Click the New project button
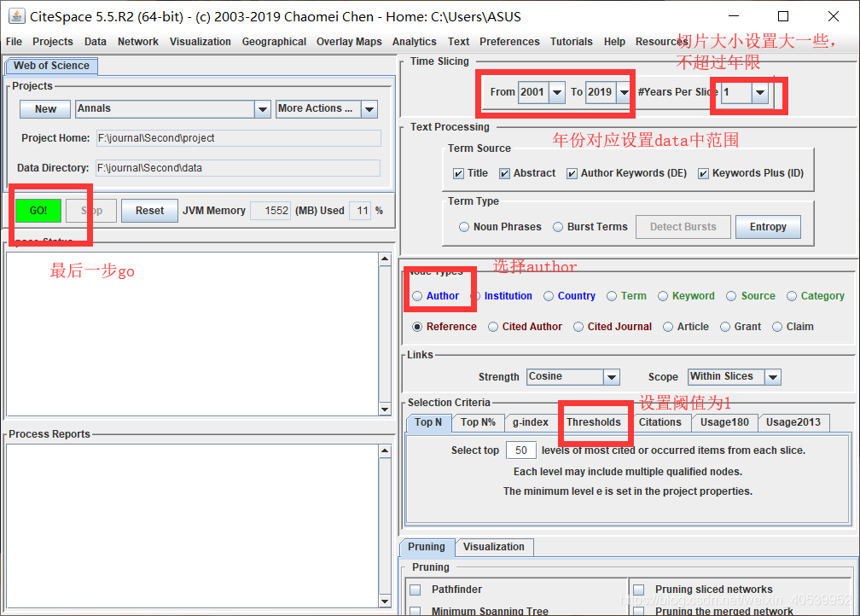The image size is (860, 616). [45, 109]
